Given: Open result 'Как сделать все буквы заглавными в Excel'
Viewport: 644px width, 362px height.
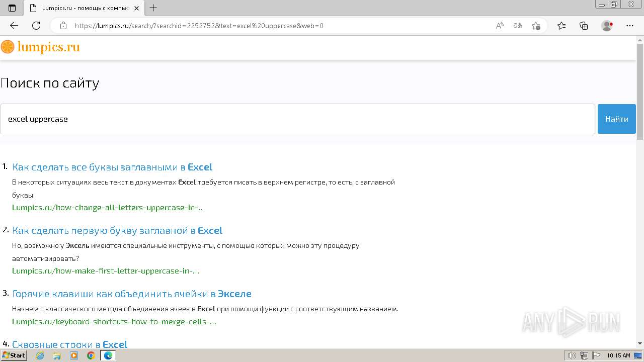Looking at the screenshot, I should click(x=112, y=167).
